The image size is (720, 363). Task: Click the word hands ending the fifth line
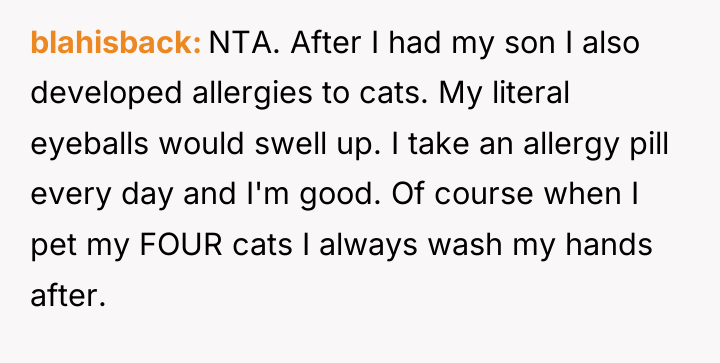(609, 244)
